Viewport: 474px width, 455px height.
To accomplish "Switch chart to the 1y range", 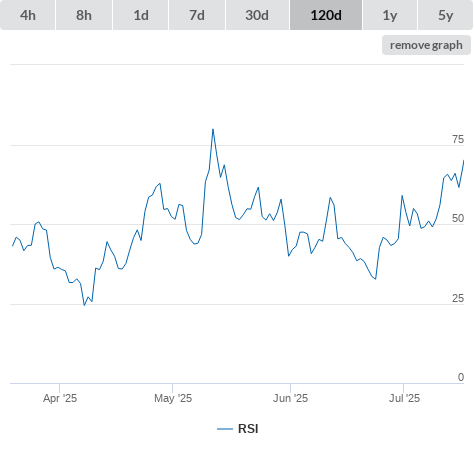I will (390, 15).
